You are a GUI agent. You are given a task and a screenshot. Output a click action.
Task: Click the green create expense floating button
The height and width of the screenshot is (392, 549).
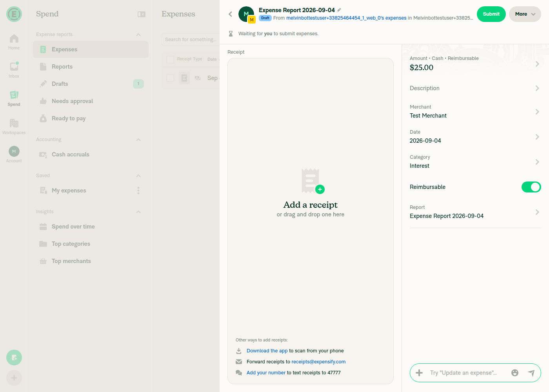coord(14,358)
